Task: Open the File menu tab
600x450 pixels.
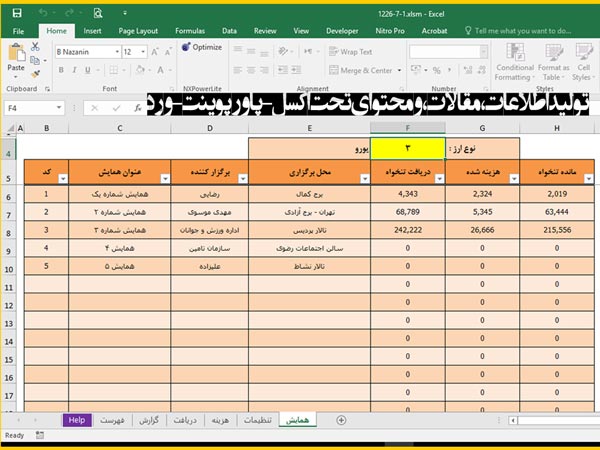Action: tap(18, 31)
